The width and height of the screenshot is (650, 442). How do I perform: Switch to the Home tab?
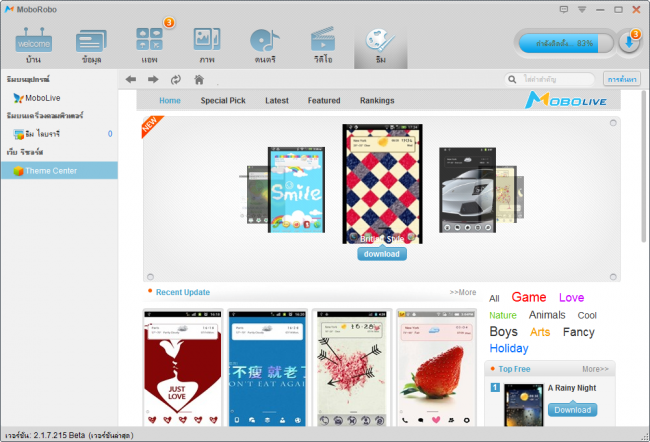point(170,100)
